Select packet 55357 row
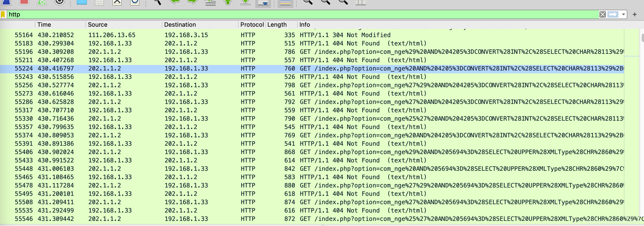Screen dimensions: 644x226 [x=312, y=127]
